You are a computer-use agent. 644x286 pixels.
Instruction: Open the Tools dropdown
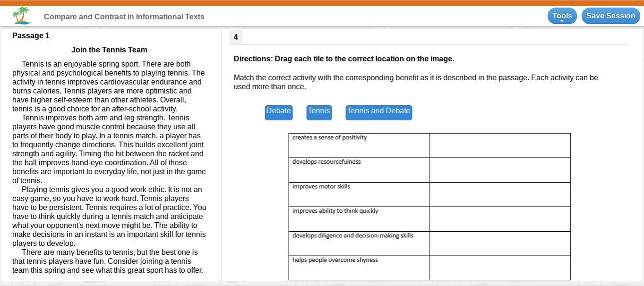pyautogui.click(x=562, y=16)
